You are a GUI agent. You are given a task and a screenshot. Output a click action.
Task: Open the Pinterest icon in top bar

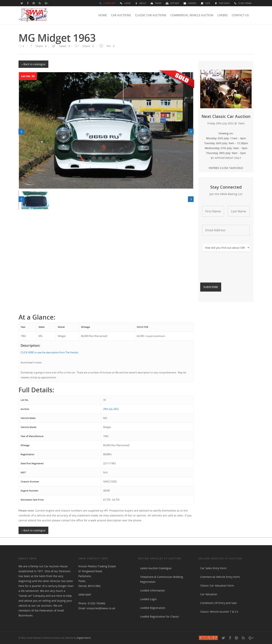tap(33, 3)
